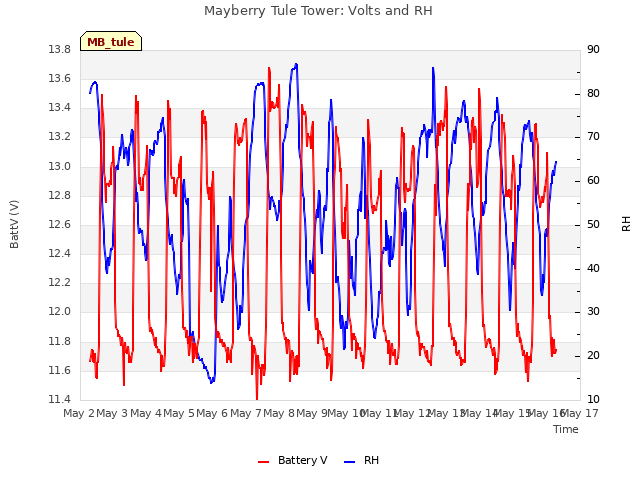
Task: Click the 12.4 left axis tick
Action: coord(59,253)
